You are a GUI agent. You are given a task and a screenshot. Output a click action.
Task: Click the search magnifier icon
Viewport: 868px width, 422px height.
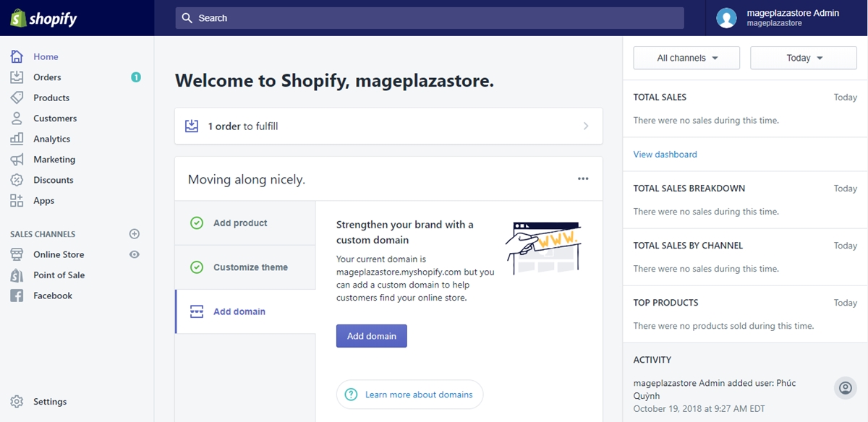187,18
